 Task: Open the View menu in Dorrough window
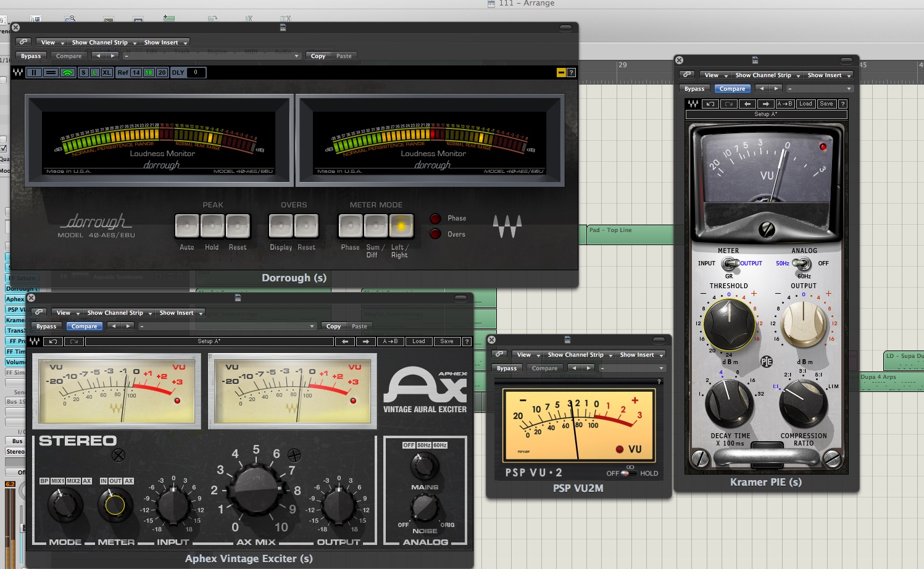51,43
